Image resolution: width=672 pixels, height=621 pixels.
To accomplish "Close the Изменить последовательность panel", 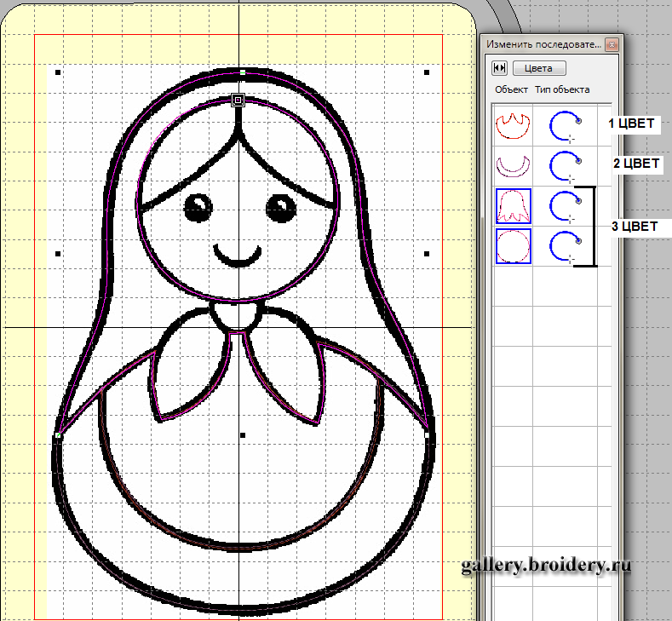I will pyautogui.click(x=612, y=44).
